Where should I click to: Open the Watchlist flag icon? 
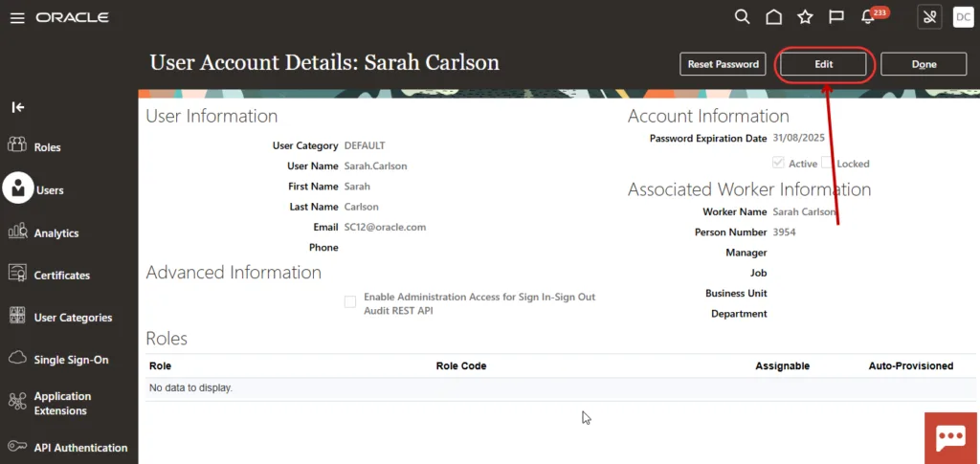[x=835, y=17]
